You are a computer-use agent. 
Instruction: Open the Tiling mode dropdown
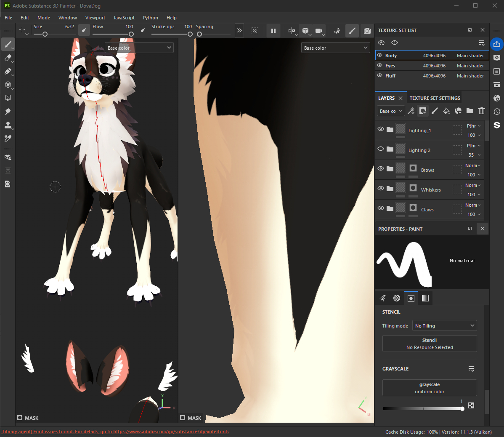pyautogui.click(x=444, y=326)
